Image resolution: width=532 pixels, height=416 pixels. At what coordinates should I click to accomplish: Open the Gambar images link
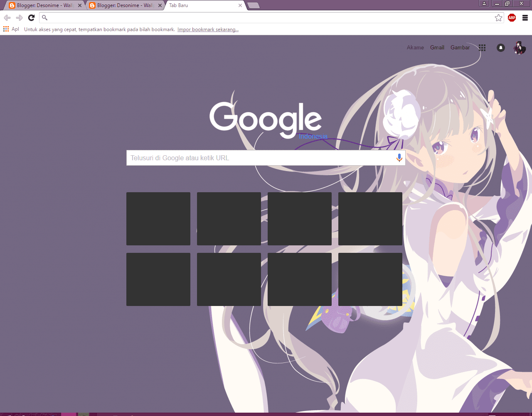pyautogui.click(x=460, y=47)
